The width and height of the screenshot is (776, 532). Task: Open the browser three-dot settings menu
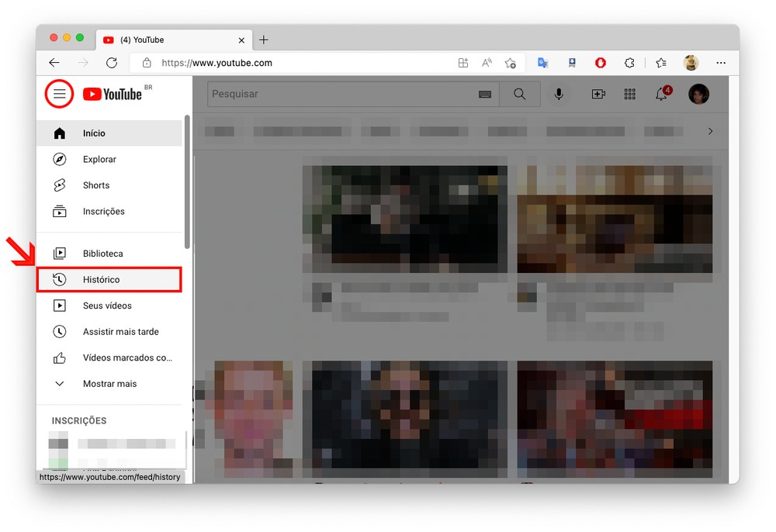pos(721,63)
